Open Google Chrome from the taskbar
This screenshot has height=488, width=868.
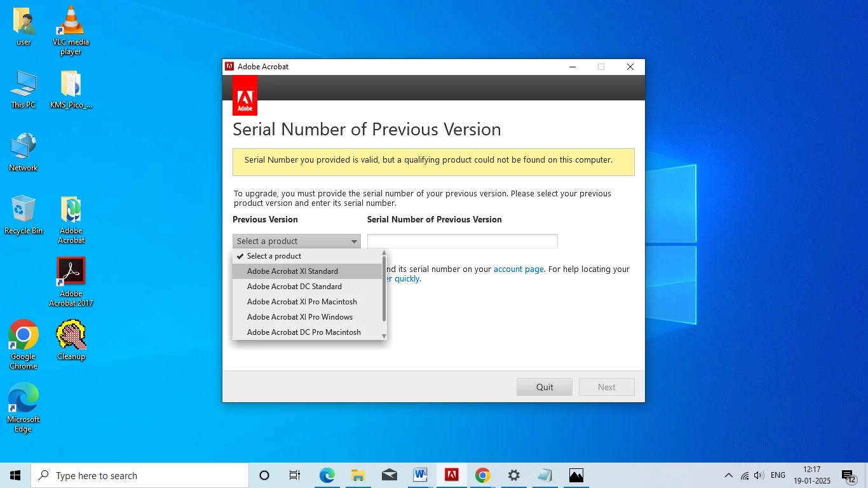tap(483, 475)
